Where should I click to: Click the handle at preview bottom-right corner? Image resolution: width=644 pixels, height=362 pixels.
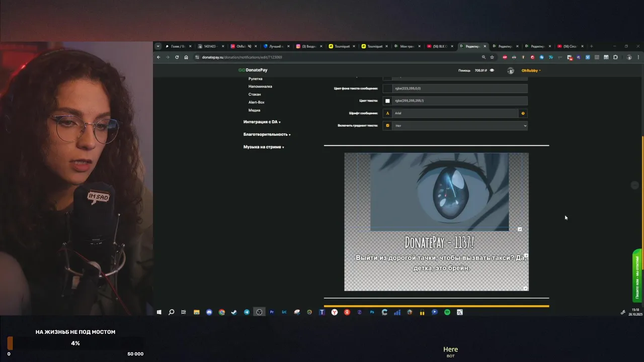(526, 288)
